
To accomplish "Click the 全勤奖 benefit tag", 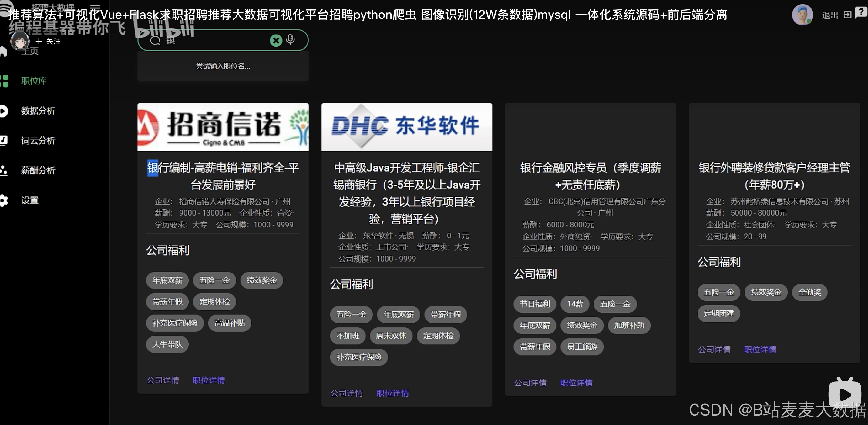I will 810,292.
